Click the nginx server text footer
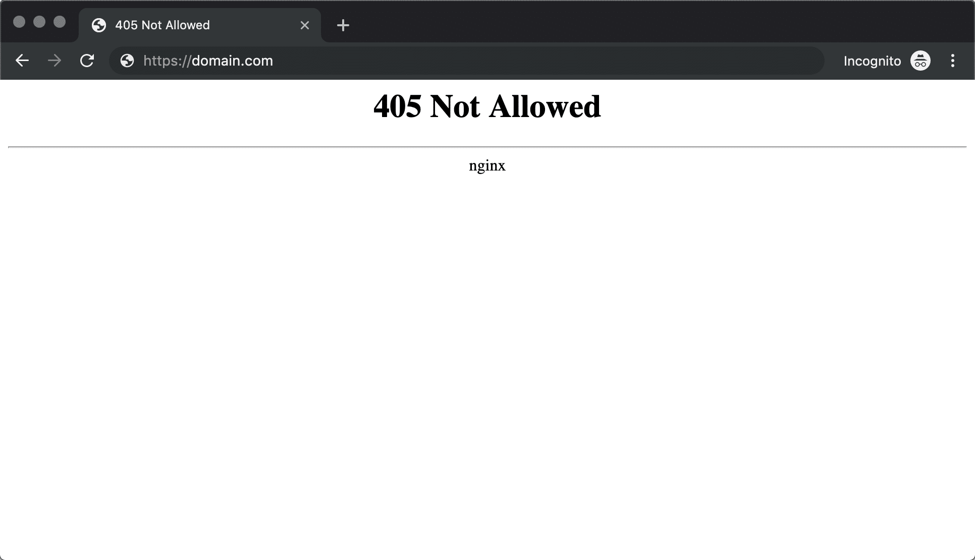The width and height of the screenshot is (975, 560). (487, 164)
